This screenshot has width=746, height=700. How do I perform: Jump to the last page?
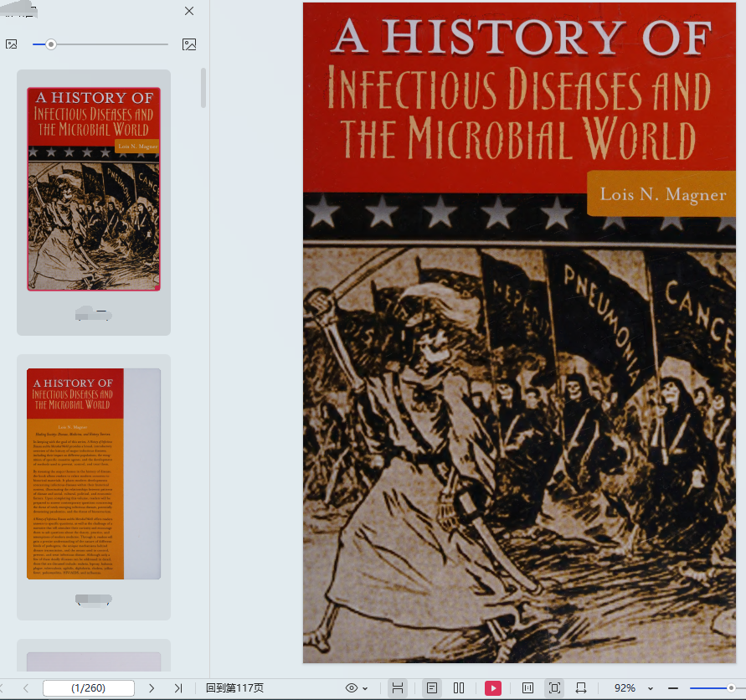point(178,688)
